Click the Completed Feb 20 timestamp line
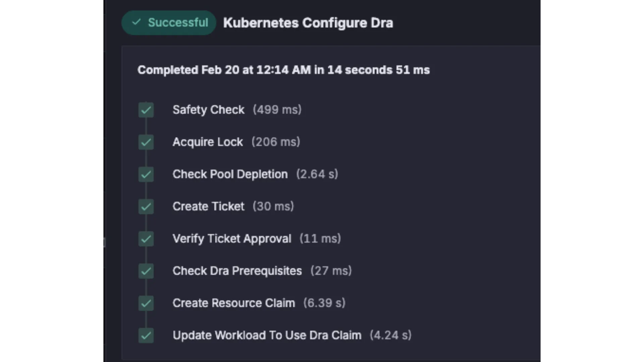Image resolution: width=644 pixels, height=362 pixels. pyautogui.click(x=283, y=70)
